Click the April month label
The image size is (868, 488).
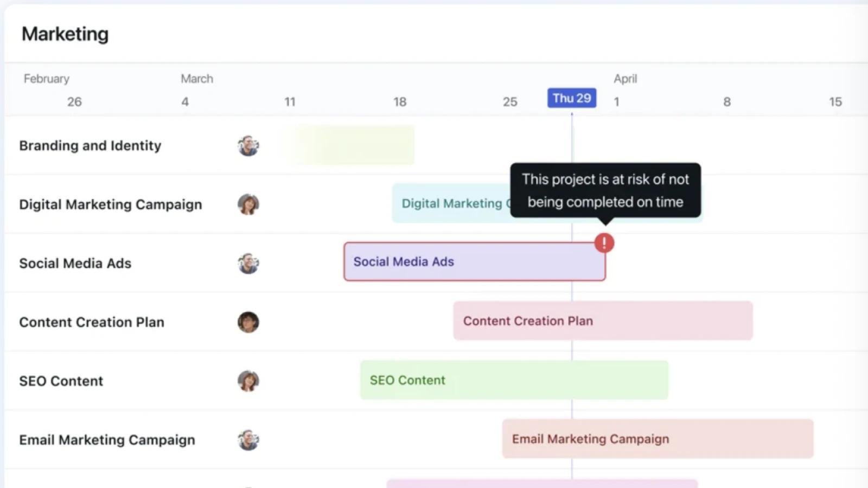tap(626, 79)
